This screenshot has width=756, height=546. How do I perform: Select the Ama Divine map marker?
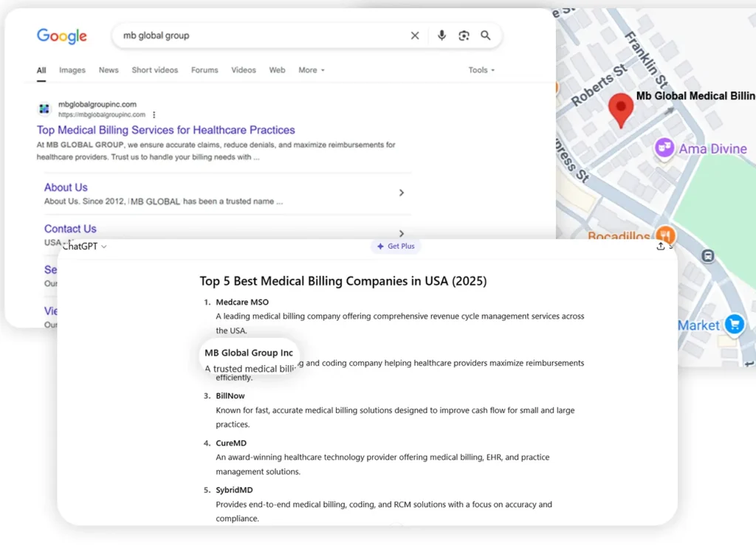(664, 148)
